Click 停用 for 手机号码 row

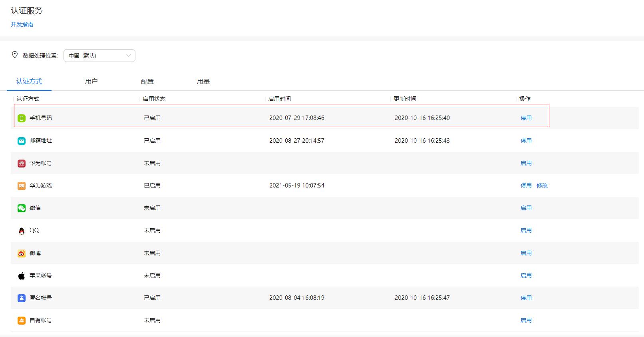pyautogui.click(x=526, y=118)
